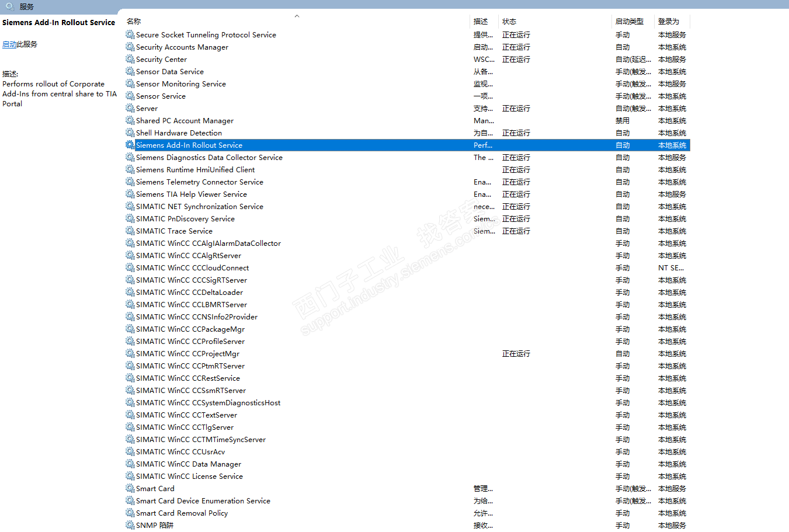789x532 pixels.
Task: Click the 服务 magnifier icon in the title bar
Action: click(10, 6)
